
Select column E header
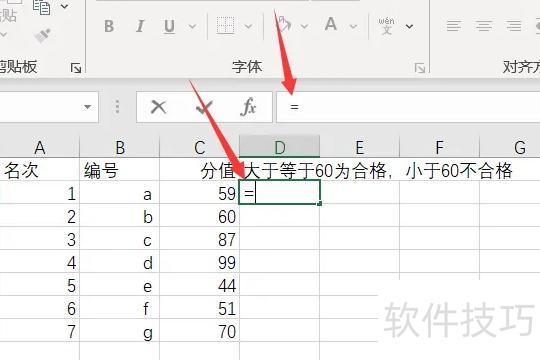pos(360,147)
